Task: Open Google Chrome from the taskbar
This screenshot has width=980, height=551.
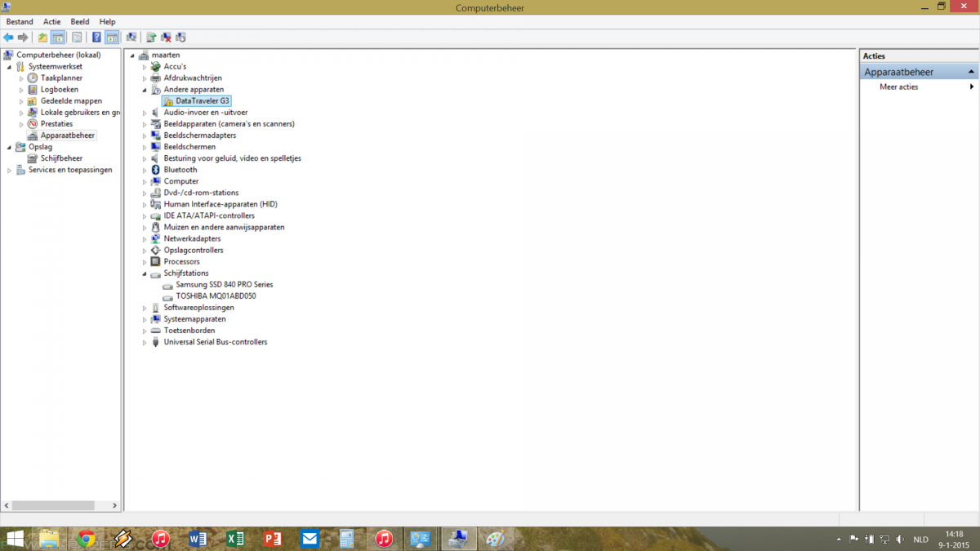Action: click(87, 539)
